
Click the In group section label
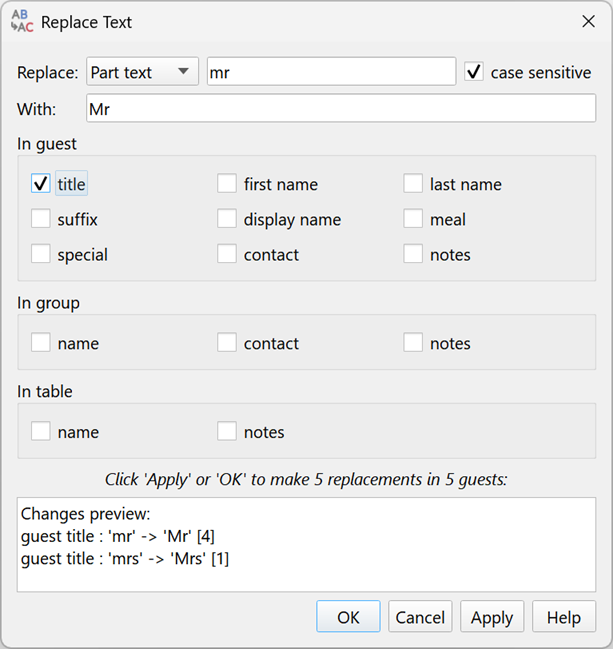click(x=48, y=303)
